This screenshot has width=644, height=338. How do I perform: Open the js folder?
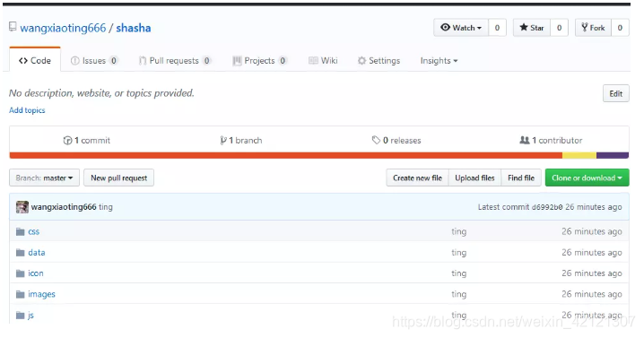(30, 316)
